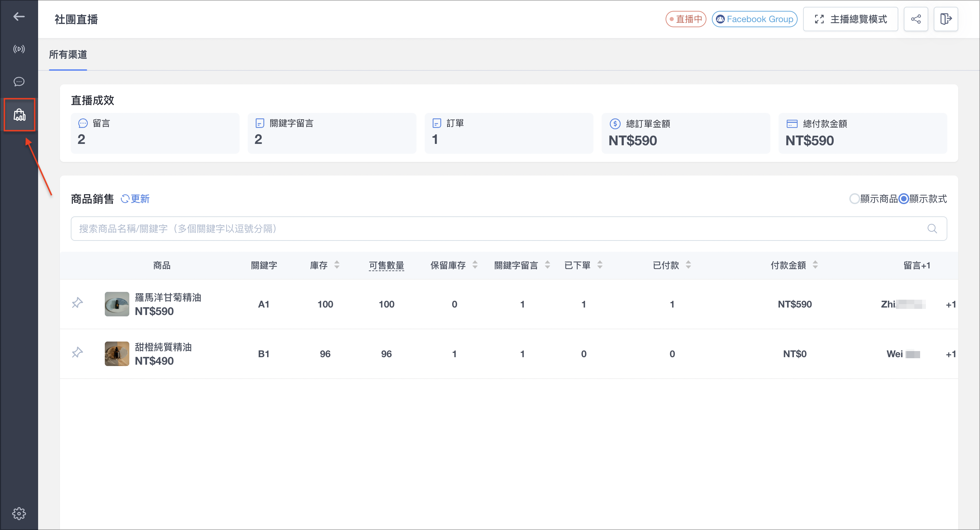980x530 pixels.
Task: Select the 顯示商品 radio option
Action: pyautogui.click(x=854, y=199)
